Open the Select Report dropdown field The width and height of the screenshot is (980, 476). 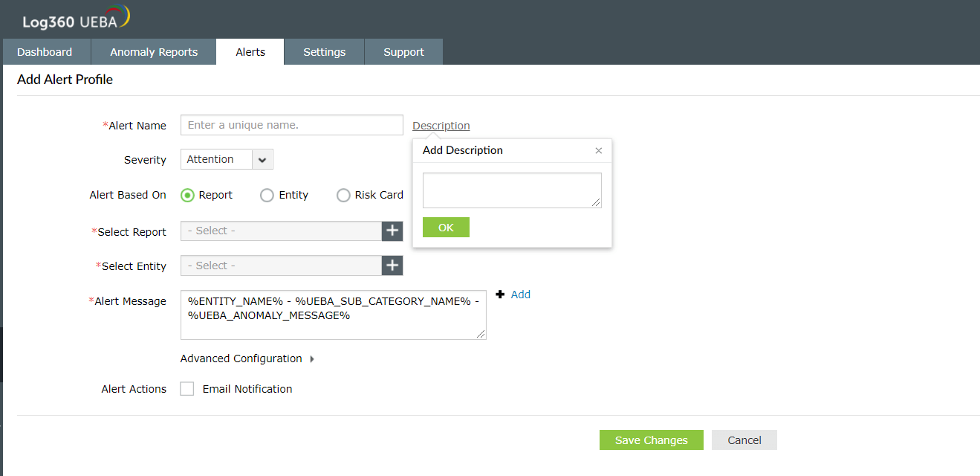pyautogui.click(x=281, y=231)
